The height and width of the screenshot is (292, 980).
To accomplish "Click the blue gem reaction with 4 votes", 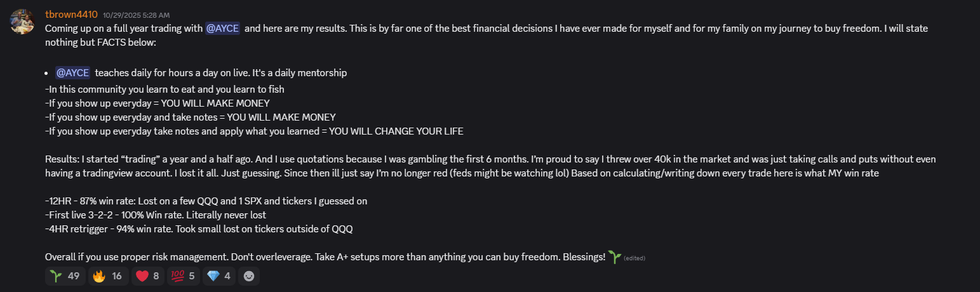I will pos(218,276).
